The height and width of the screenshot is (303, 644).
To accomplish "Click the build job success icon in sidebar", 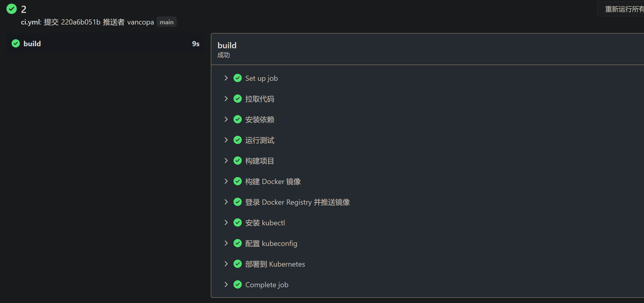I will pos(15,43).
